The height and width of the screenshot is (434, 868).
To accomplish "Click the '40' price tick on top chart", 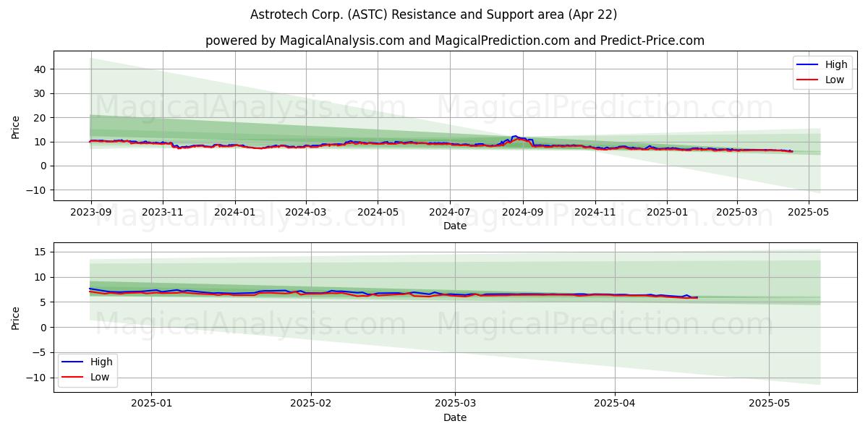I will pos(41,69).
